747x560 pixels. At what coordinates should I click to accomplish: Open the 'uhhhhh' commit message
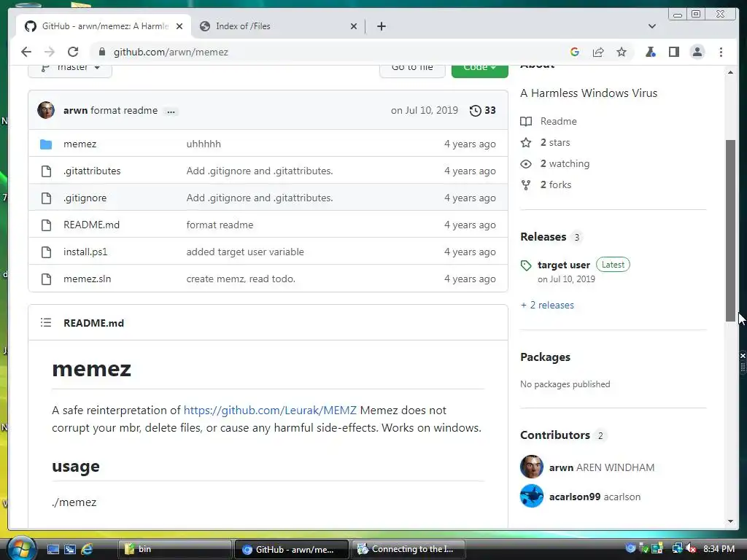(204, 144)
